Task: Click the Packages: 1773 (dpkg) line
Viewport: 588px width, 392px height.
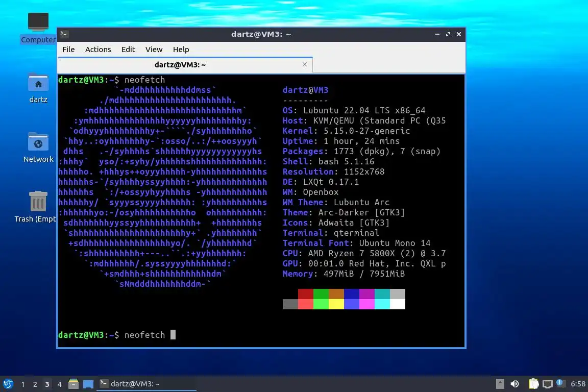Action: coord(361,151)
